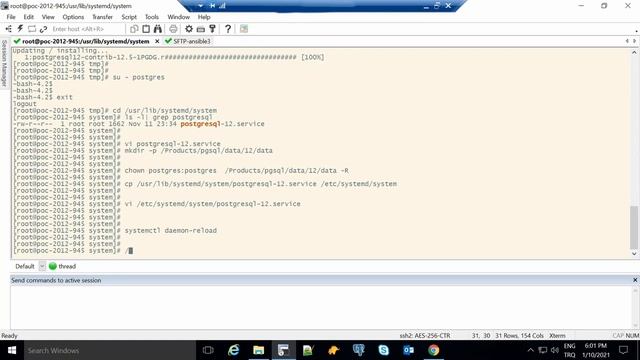
Task: Open Session Manager connect icon in toolbar
Action: click(x=9, y=29)
